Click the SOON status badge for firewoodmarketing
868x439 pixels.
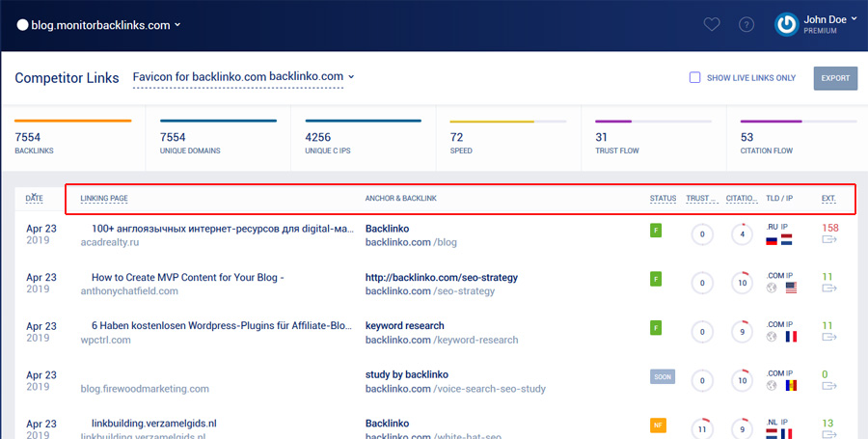662,376
